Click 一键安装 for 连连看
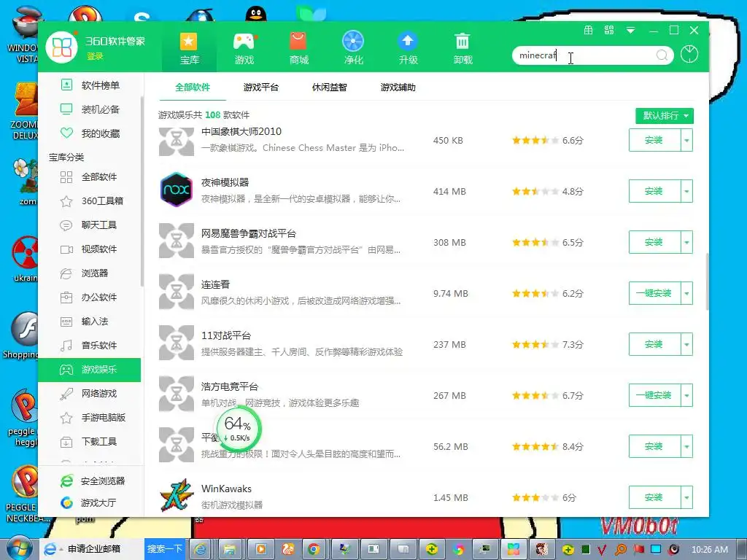 pos(654,293)
